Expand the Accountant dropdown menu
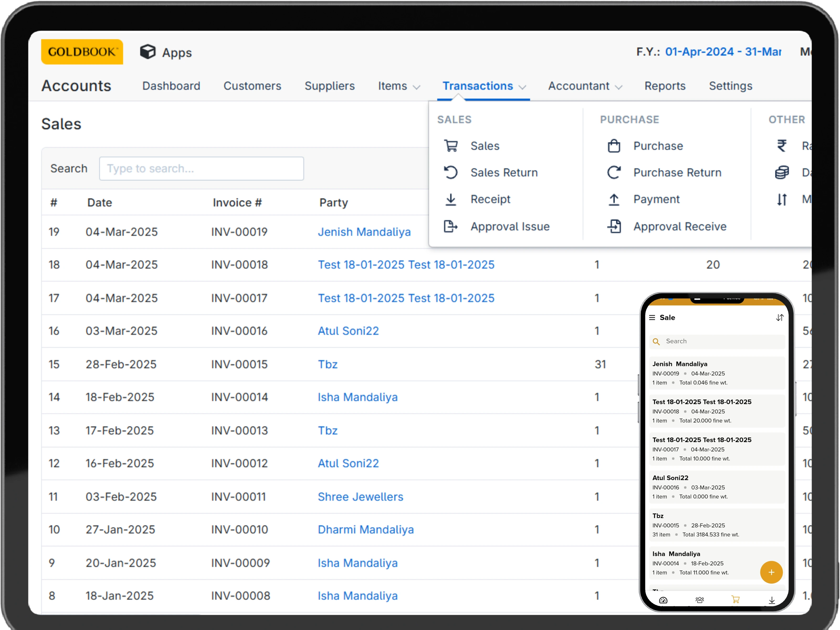Image resolution: width=840 pixels, height=630 pixels. point(585,86)
